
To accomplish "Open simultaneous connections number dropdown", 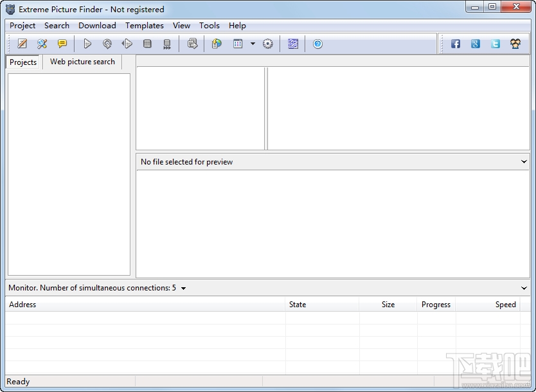I will tap(183, 288).
